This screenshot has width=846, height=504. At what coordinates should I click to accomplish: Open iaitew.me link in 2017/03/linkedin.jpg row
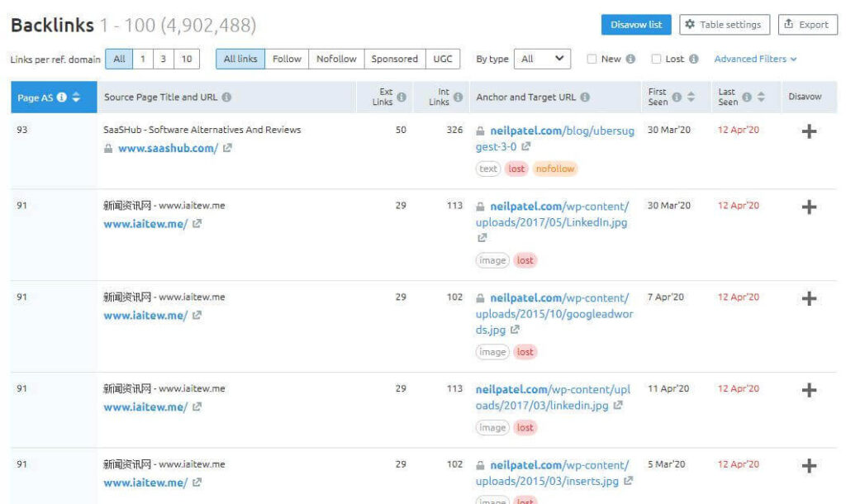point(145,407)
